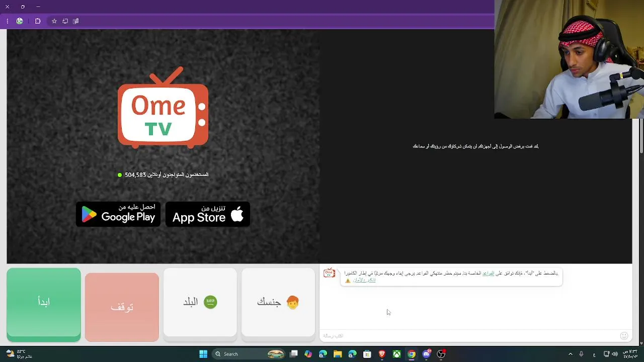Open File Explorer from the taskbar
The image size is (644, 362).
[338, 354]
